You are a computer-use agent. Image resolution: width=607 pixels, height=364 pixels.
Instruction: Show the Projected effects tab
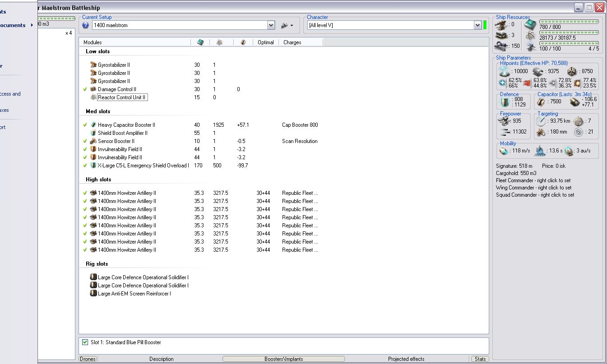[406, 359]
